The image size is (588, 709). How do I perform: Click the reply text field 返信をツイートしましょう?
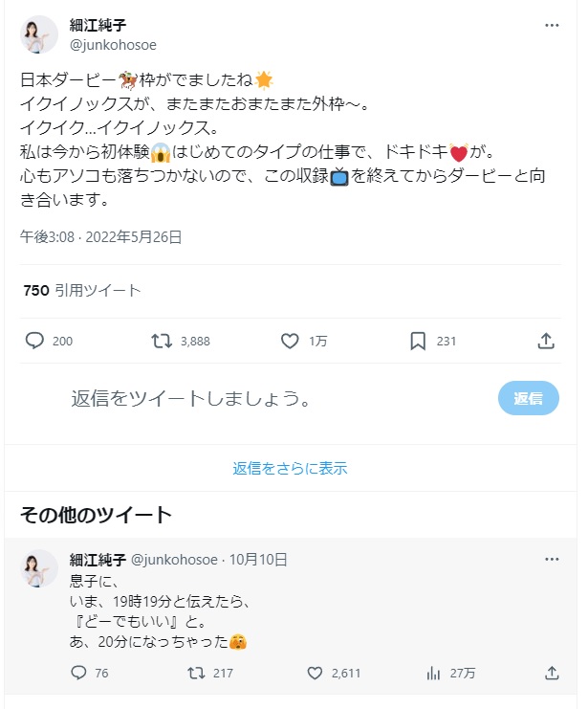tap(191, 398)
